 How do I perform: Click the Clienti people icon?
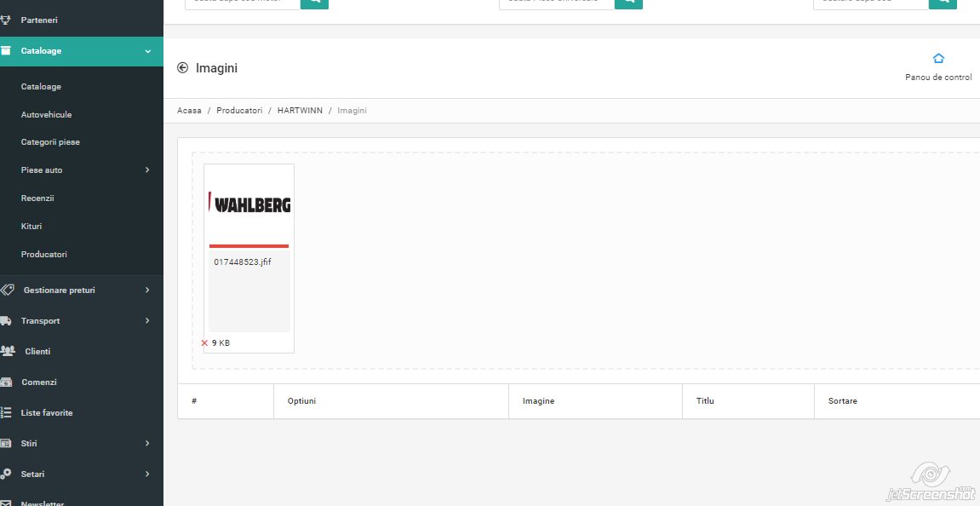click(8, 351)
